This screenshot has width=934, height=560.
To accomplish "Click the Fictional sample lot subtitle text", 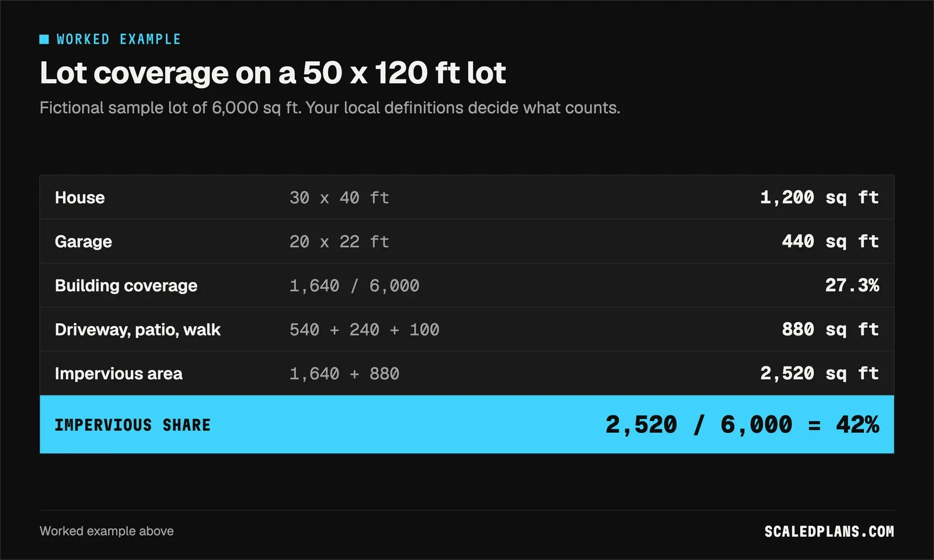I will [x=330, y=108].
